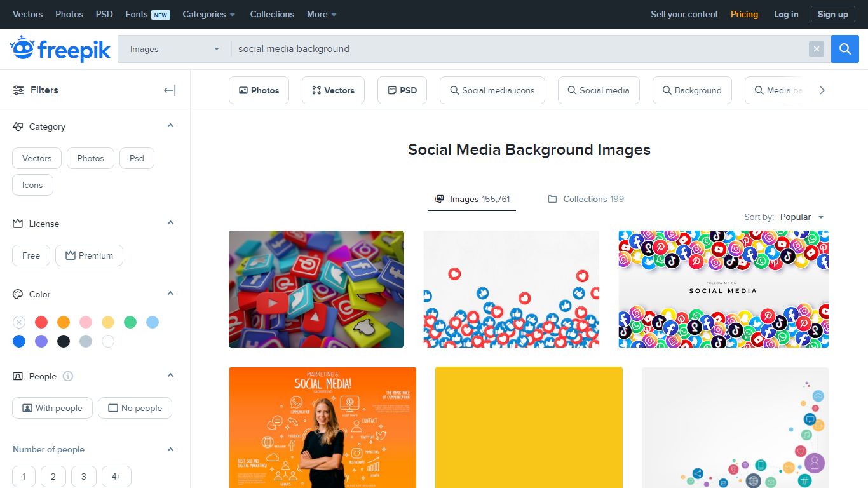Toggle the No people filter

click(x=135, y=408)
